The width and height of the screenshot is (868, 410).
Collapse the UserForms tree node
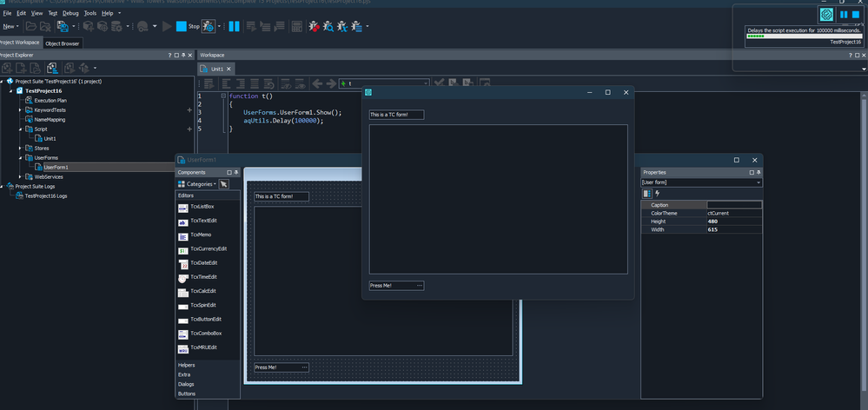coord(20,158)
